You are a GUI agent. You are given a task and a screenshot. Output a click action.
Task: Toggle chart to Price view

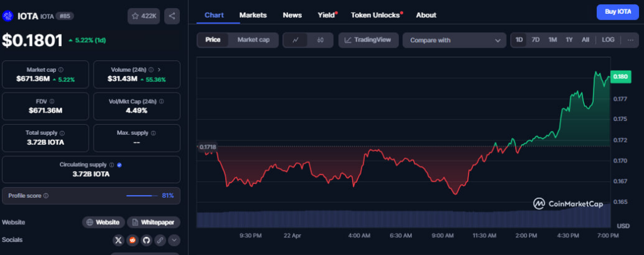[x=213, y=40]
